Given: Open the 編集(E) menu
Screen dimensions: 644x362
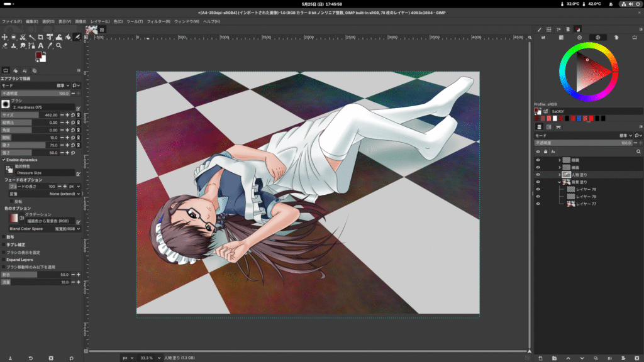Looking at the screenshot, I should pos(32,21).
